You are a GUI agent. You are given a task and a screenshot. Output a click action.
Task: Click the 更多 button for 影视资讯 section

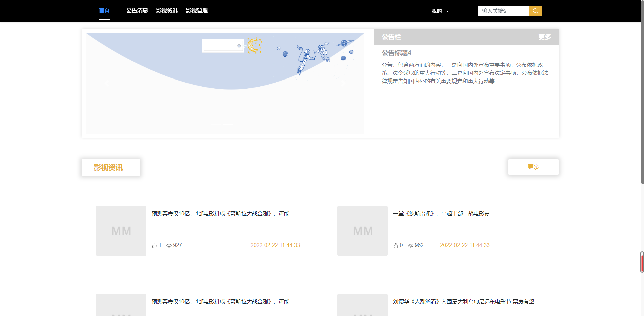pyautogui.click(x=533, y=167)
